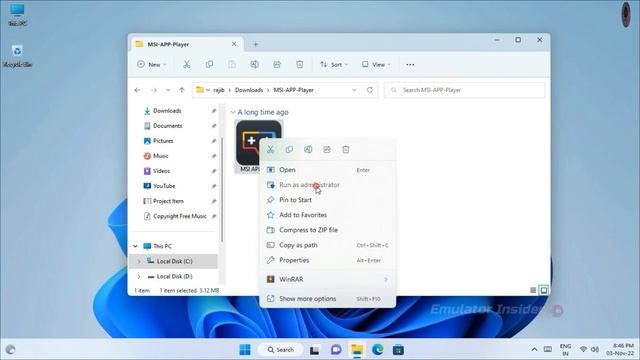Click the Delete icon in context menu
This screenshot has height=360, width=640.
coord(346,149)
